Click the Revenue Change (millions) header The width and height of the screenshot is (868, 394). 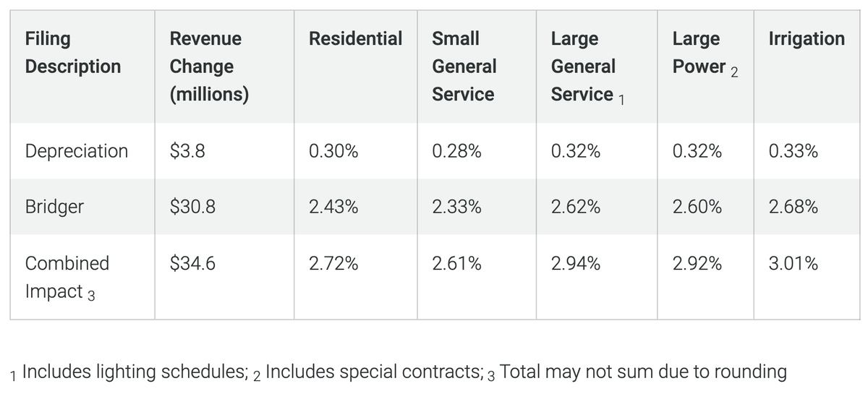tap(208, 66)
